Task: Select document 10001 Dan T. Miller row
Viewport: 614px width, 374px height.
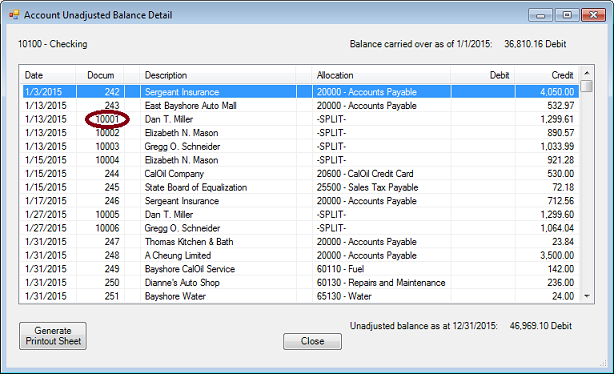Action: [x=300, y=119]
